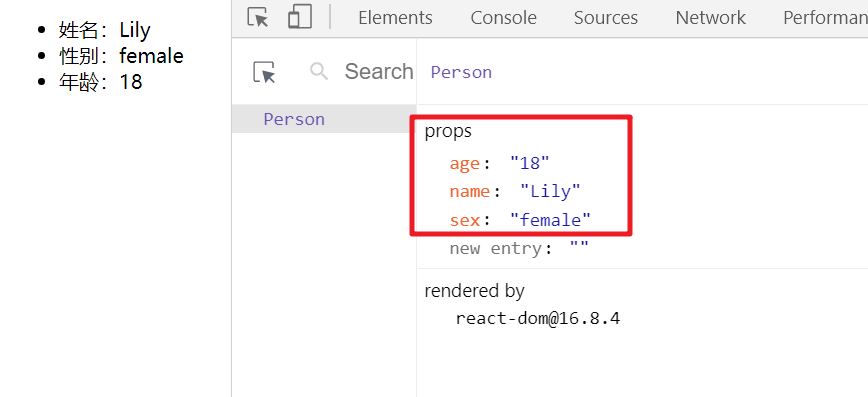Open the Sources tab

pos(606,18)
